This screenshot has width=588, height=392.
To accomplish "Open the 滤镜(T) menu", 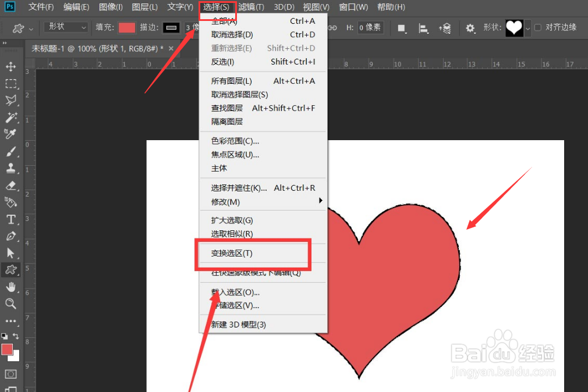I will pyautogui.click(x=251, y=7).
